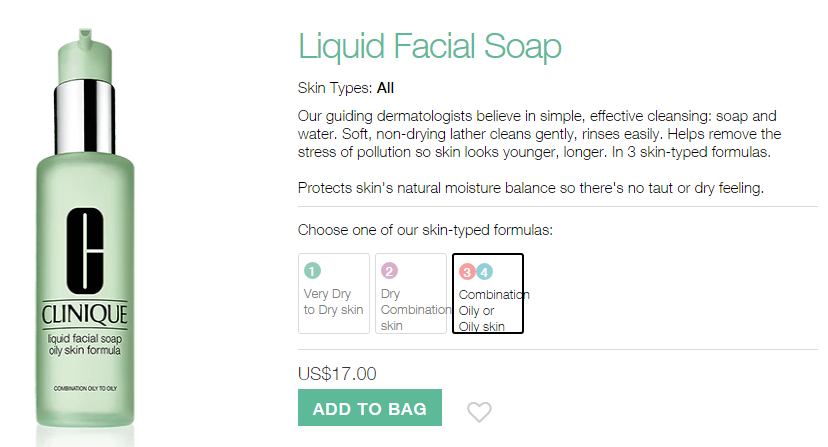The width and height of the screenshot is (828, 447).
Task: Click the green number 1 circle
Action: tap(312, 270)
